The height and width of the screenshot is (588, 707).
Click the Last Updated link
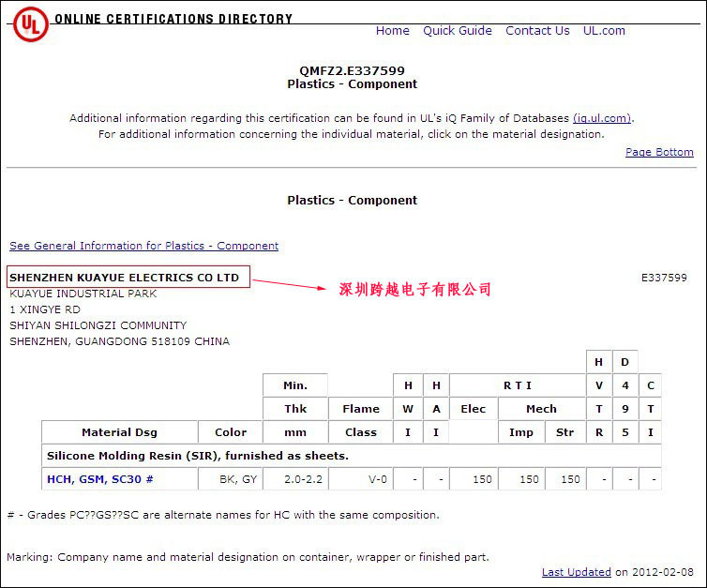(x=577, y=572)
